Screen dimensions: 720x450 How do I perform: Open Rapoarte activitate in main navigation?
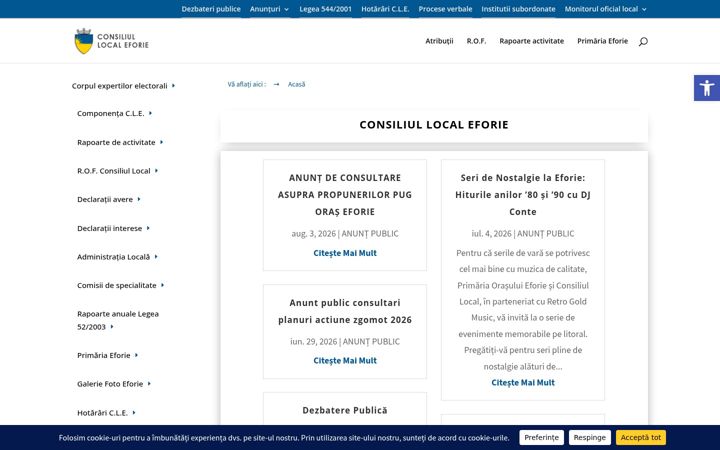coord(532,41)
